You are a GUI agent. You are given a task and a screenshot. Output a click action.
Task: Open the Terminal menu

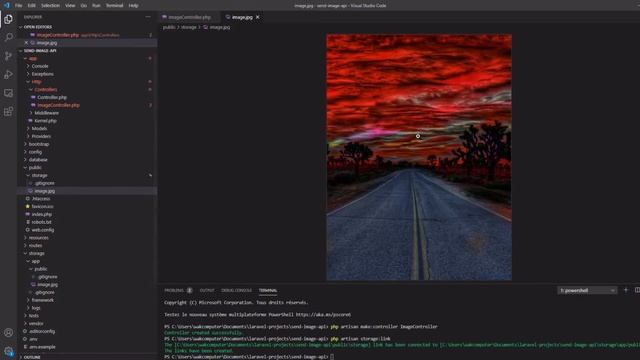(x=114, y=6)
